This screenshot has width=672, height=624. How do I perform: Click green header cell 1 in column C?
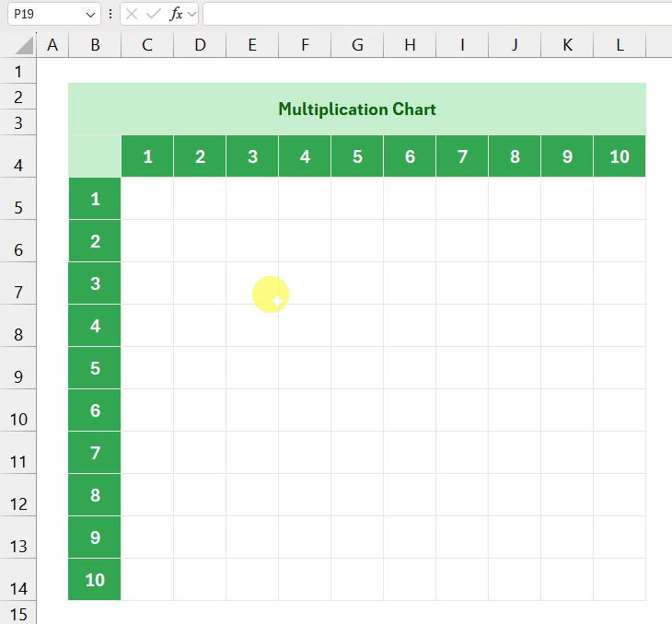point(147,156)
